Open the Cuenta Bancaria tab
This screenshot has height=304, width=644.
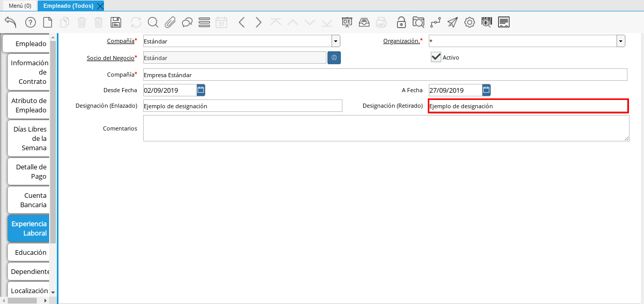(x=28, y=200)
